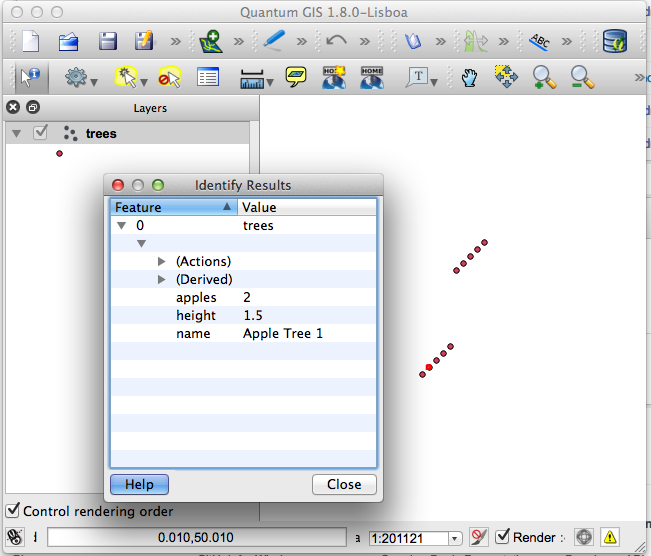Select the Identify Features tool
651x556 pixels.
coord(30,77)
